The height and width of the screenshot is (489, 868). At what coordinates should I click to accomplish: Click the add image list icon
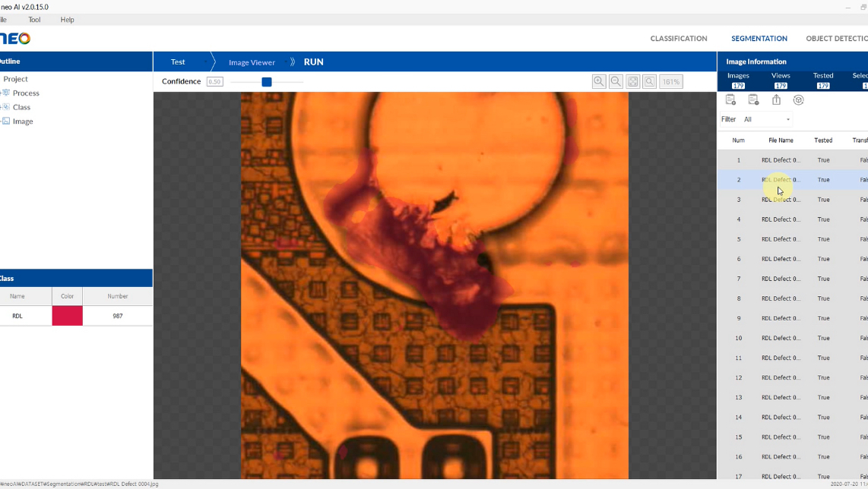(x=730, y=100)
